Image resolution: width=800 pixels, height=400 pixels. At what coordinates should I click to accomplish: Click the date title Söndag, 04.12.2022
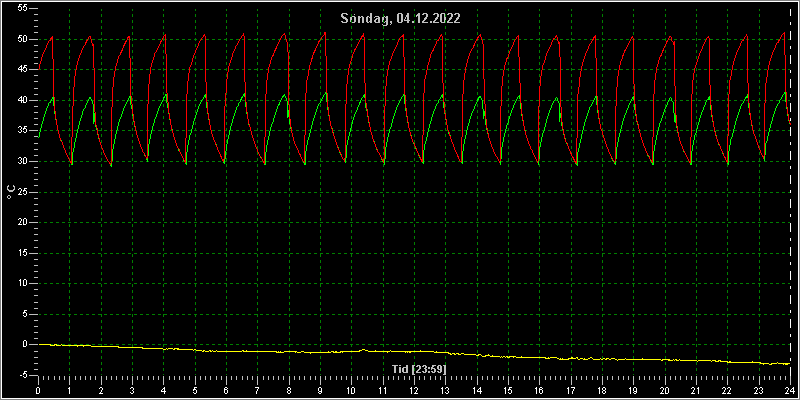(x=401, y=19)
